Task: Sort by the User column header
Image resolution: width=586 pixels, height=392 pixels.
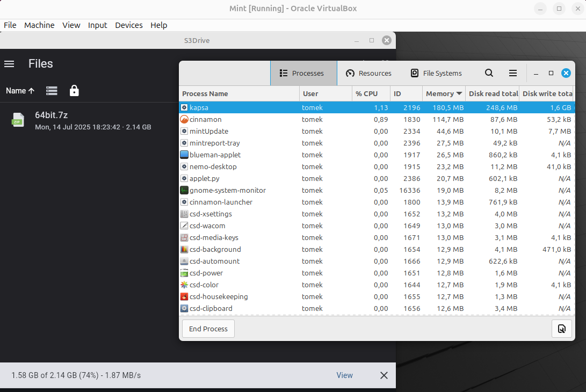Action: point(326,94)
